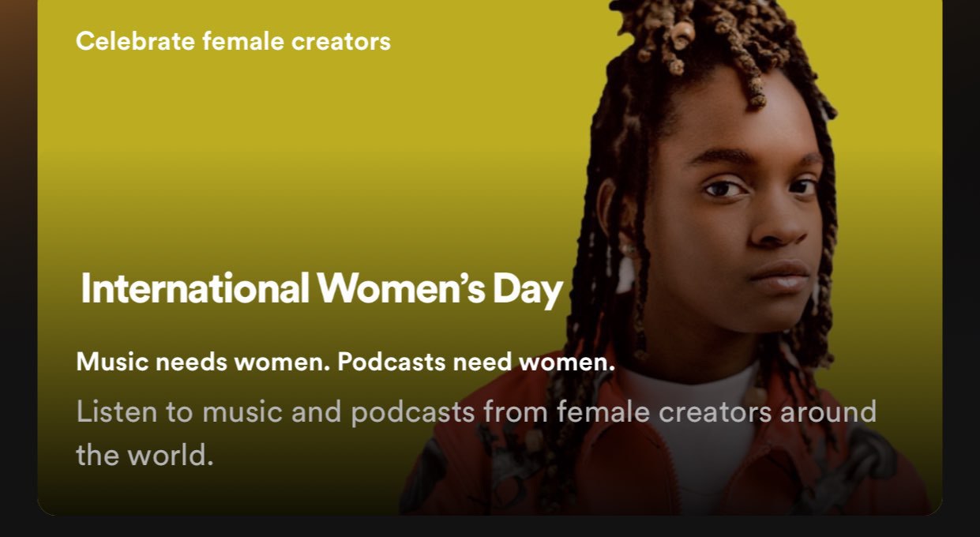Open the International Women's Day heading
The width and height of the screenshot is (980, 537).
(321, 289)
